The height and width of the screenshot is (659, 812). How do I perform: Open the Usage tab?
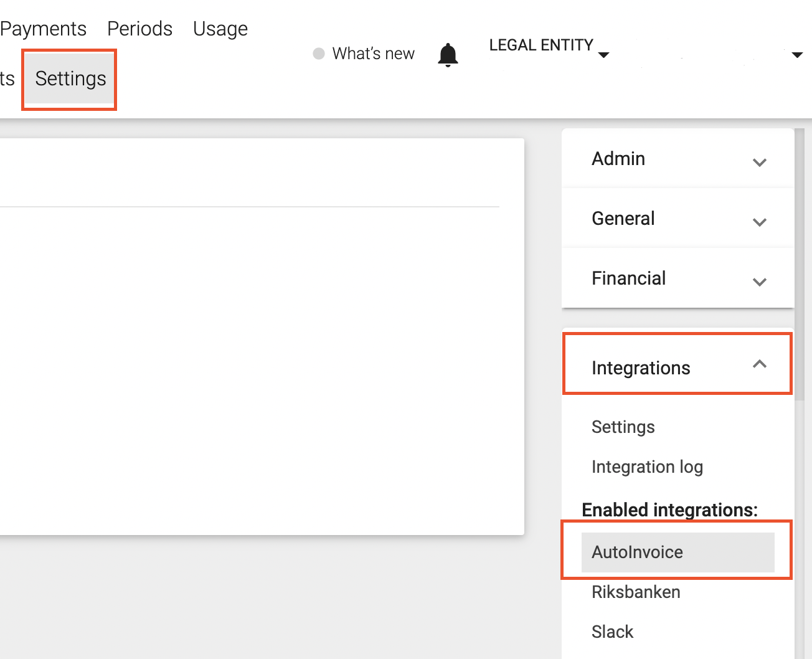[x=220, y=29]
